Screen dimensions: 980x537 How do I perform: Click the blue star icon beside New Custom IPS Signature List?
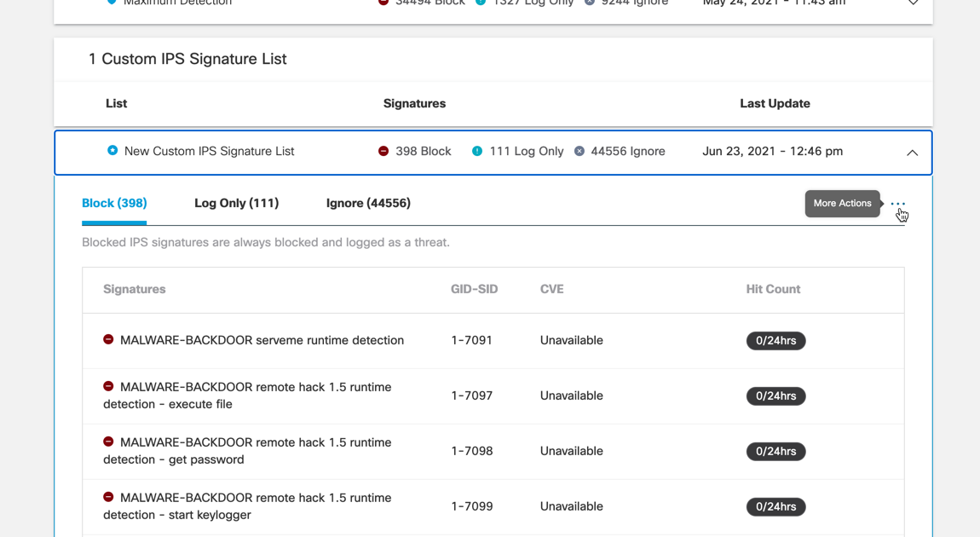(112, 151)
